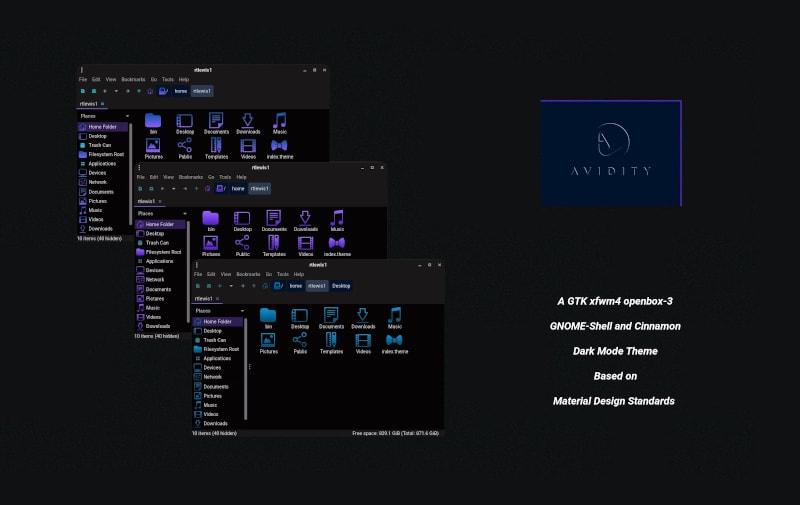Click the home path button in the middle window
Image resolution: width=800 pixels, height=505 pixels.
click(238, 189)
